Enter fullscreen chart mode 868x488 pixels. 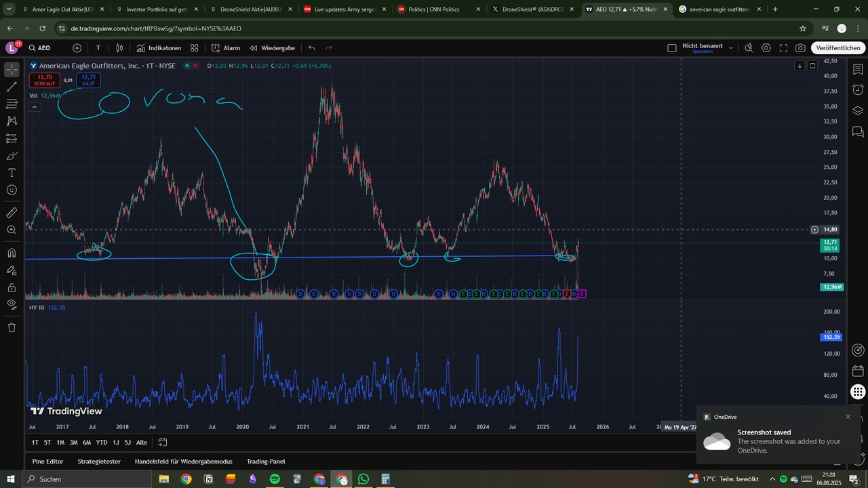783,48
